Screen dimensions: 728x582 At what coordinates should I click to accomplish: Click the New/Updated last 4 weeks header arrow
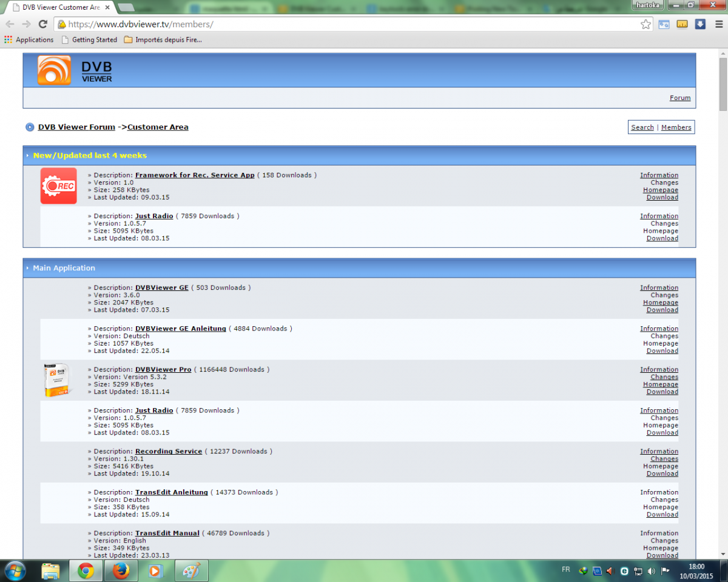[x=28, y=156]
